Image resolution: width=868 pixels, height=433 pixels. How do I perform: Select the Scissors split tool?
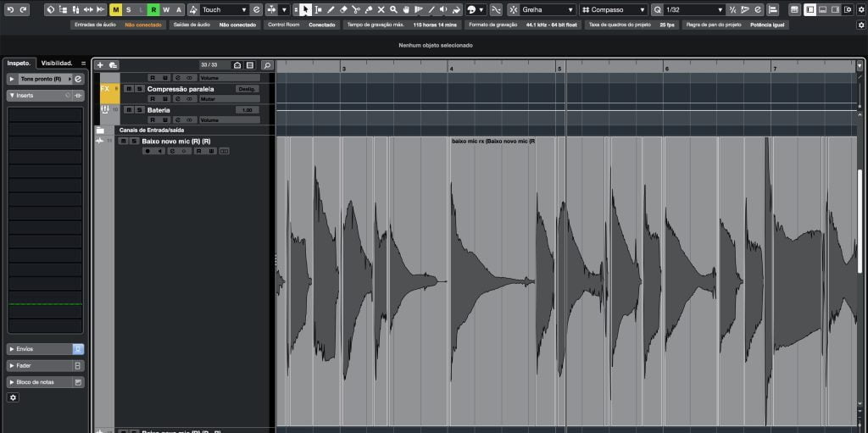pyautogui.click(x=355, y=10)
